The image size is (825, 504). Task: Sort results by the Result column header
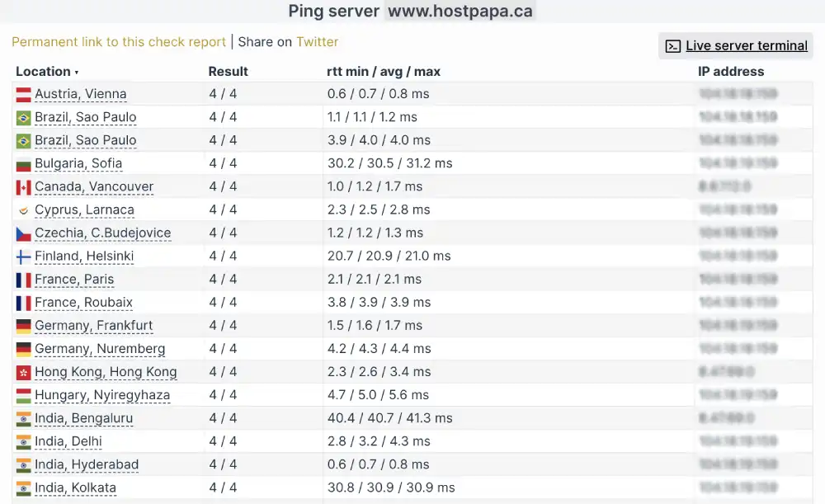tap(227, 71)
